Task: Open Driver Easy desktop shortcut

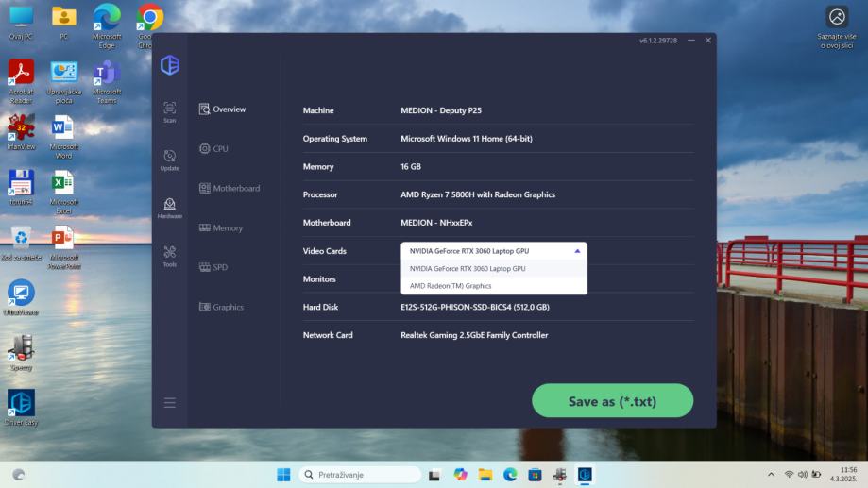Action: [21, 408]
